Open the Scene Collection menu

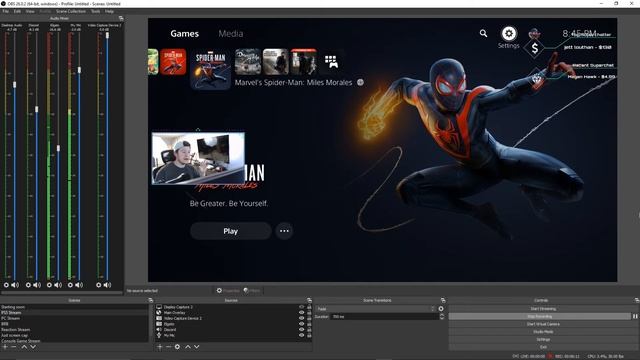point(71,11)
